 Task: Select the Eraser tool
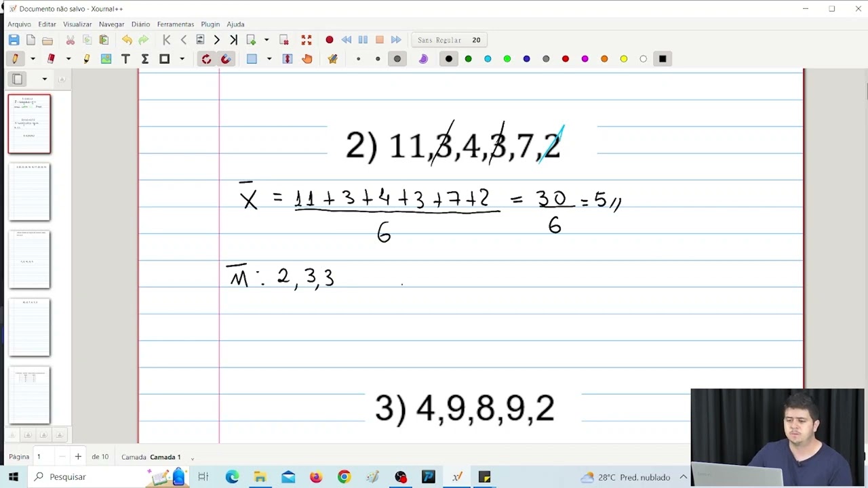tap(51, 59)
